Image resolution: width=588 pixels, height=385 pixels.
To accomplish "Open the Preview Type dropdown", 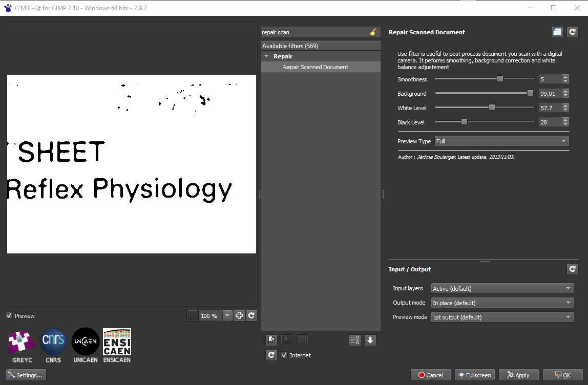I will [x=501, y=141].
